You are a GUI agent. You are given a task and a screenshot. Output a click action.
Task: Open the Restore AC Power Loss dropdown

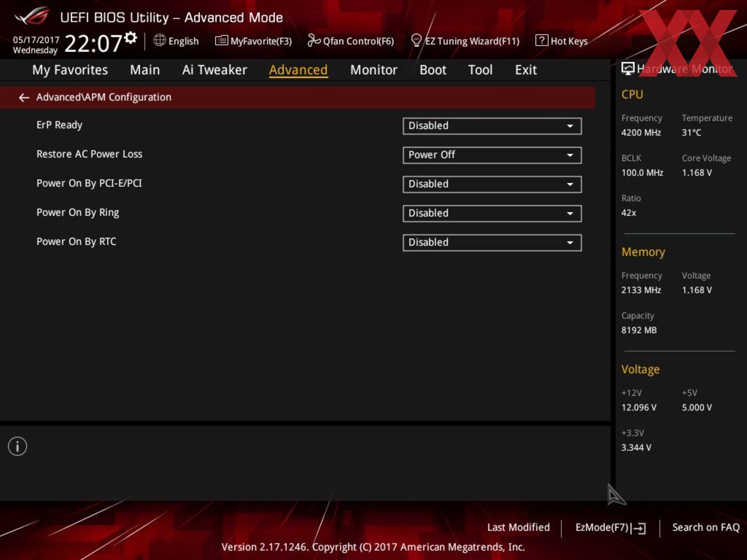[x=492, y=155]
